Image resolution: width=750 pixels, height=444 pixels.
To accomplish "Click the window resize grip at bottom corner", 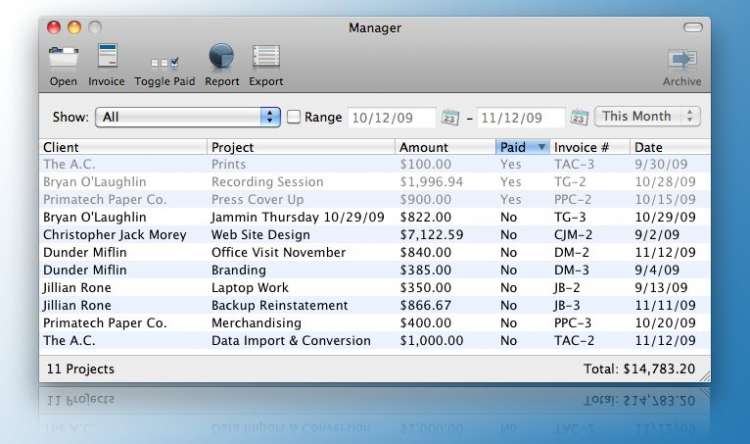I will tap(705, 377).
